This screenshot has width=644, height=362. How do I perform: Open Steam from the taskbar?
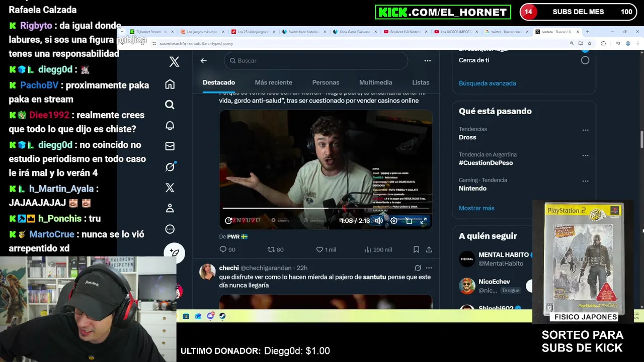(222, 316)
